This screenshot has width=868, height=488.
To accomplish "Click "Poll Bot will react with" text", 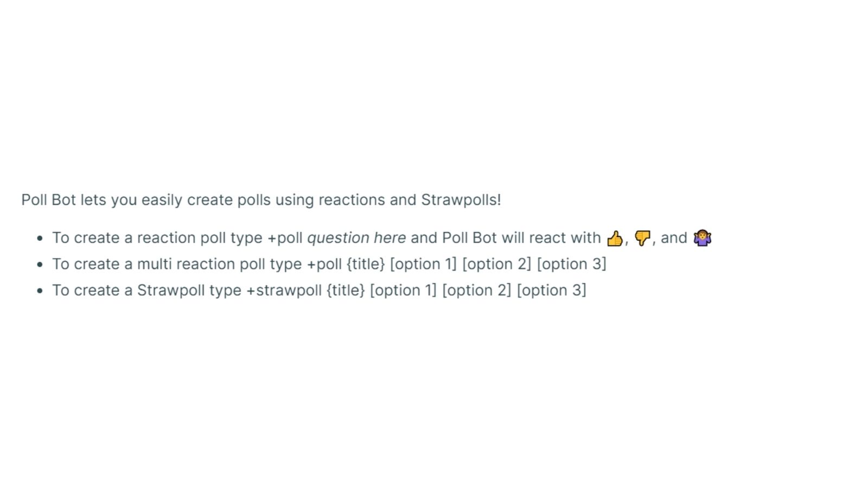I will click(x=521, y=238).
